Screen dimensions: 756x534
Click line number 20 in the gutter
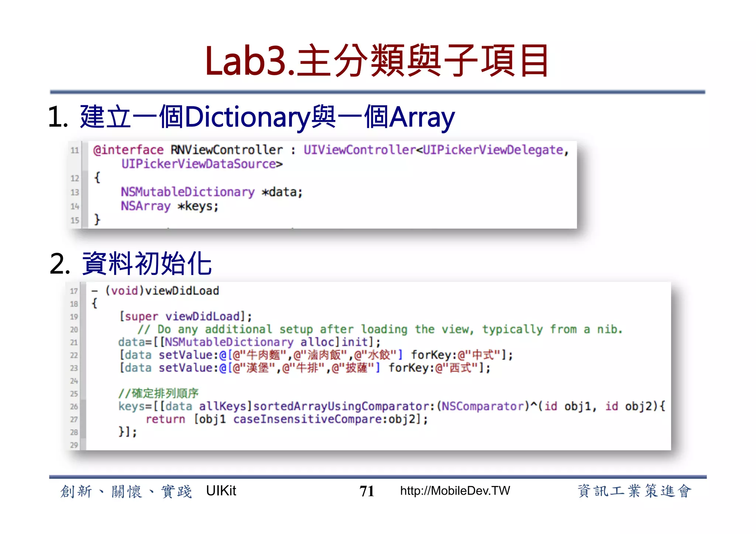pyautogui.click(x=74, y=330)
